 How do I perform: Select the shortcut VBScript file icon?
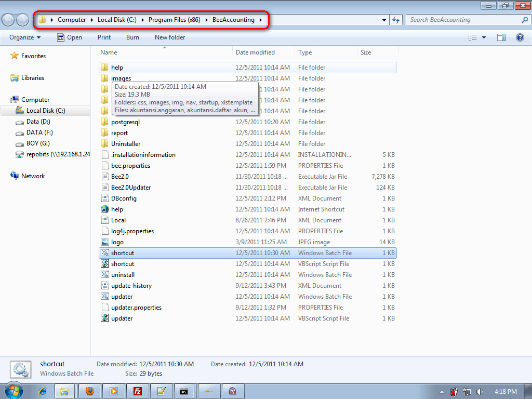tap(105, 263)
